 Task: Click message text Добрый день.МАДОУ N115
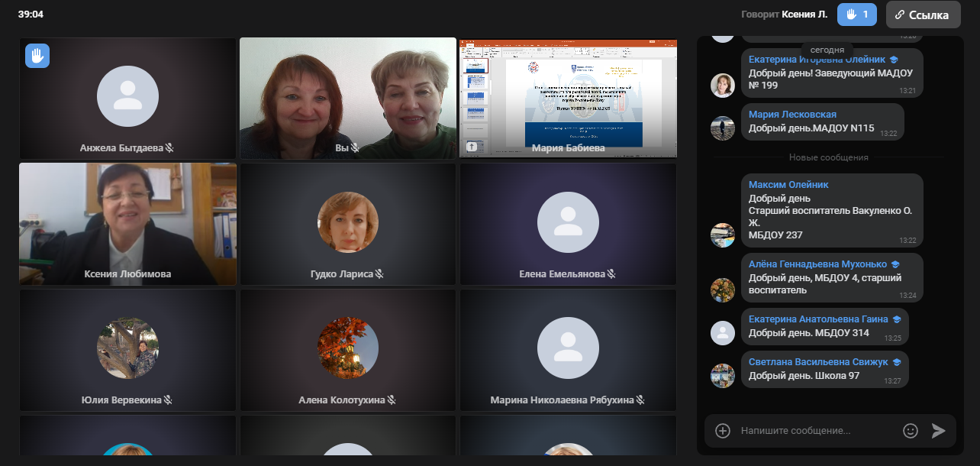click(x=811, y=128)
